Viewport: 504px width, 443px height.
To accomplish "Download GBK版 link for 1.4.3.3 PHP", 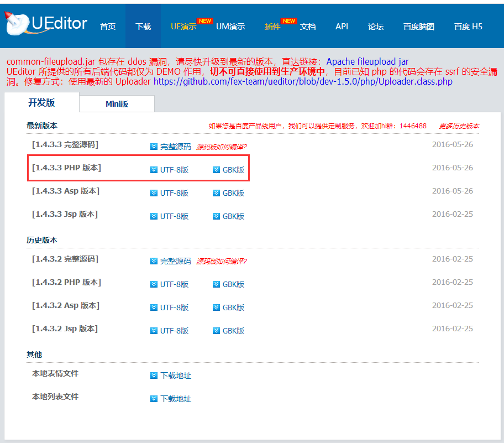I will tap(233, 170).
